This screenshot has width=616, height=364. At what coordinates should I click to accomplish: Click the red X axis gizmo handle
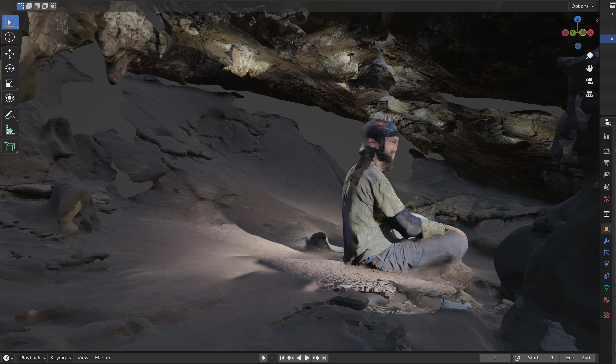coord(590,32)
